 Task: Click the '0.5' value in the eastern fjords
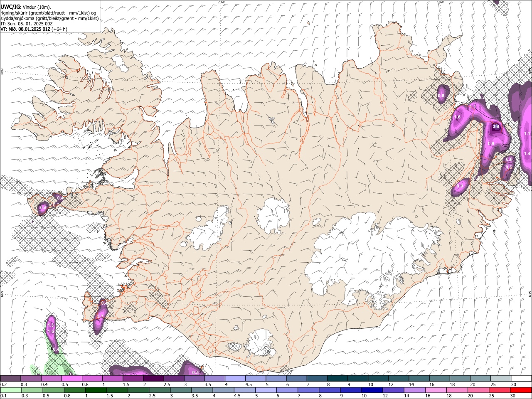tap(508, 167)
